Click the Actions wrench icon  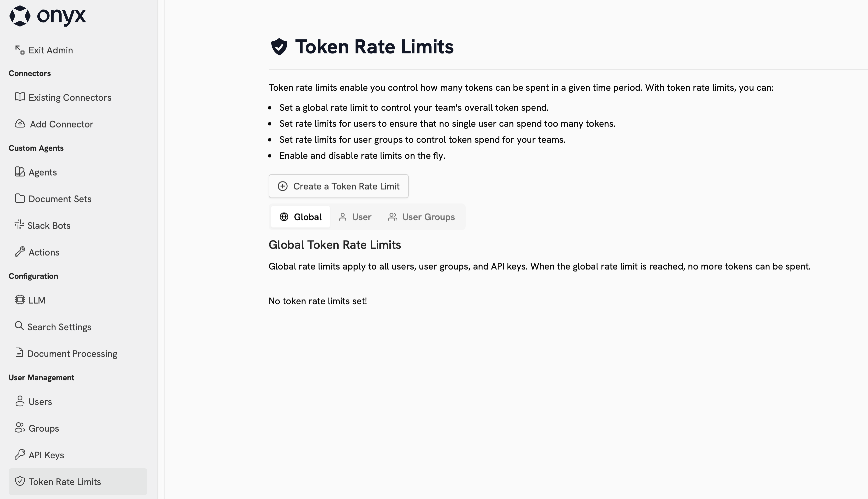click(x=20, y=252)
